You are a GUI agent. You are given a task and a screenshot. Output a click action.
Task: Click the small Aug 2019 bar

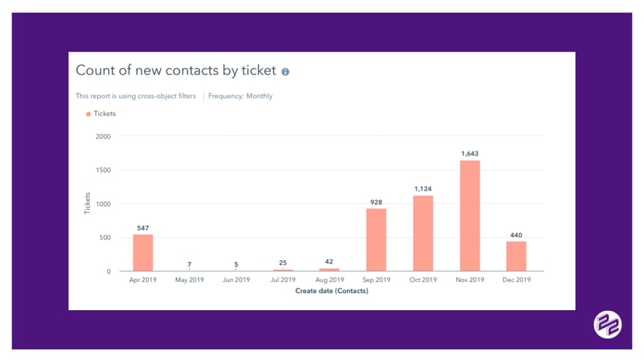[329, 269]
